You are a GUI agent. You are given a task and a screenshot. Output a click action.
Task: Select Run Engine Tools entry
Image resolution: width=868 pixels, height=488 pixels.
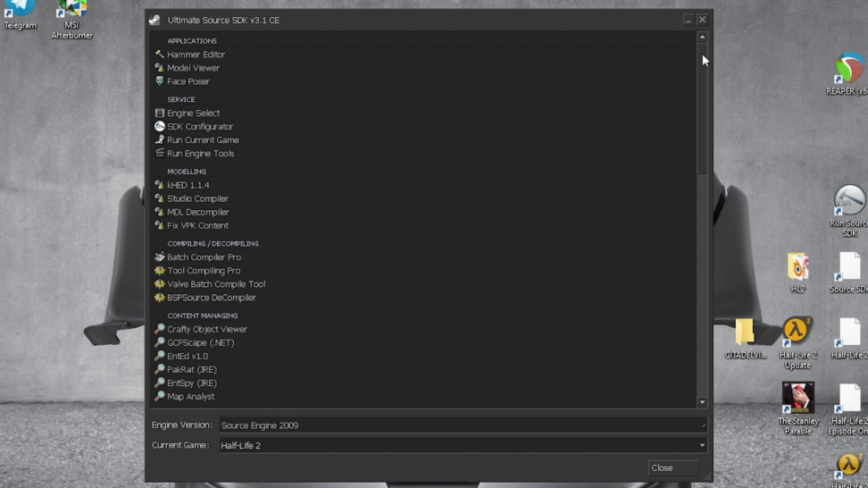(x=200, y=154)
